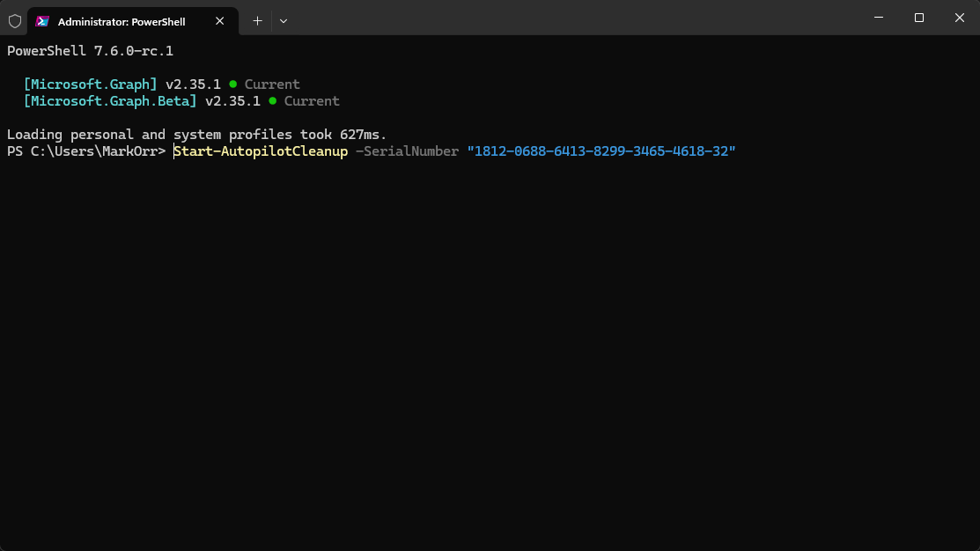Click the [Microsoft.Graph] module name
980x551 pixels.
(x=90, y=84)
